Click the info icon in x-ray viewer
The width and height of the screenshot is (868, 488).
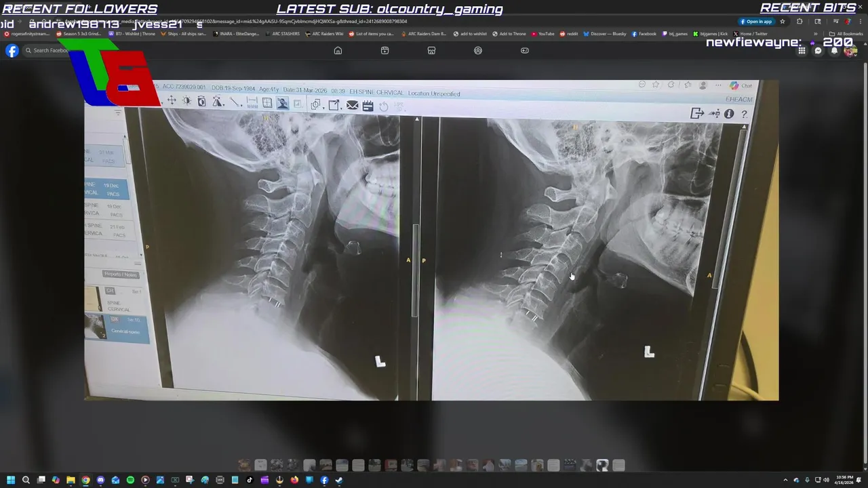(x=729, y=114)
